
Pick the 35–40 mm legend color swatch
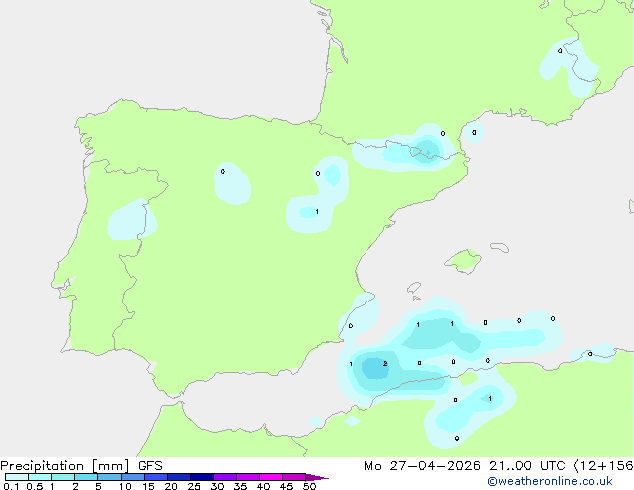pos(248,477)
